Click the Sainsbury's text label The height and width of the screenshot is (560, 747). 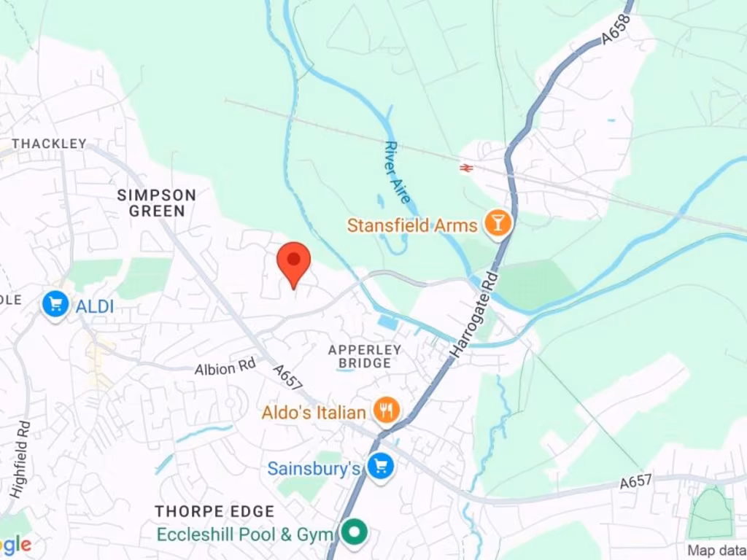pos(314,468)
